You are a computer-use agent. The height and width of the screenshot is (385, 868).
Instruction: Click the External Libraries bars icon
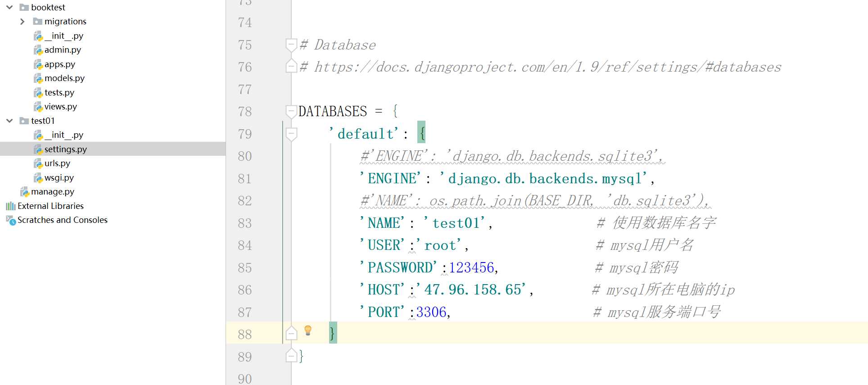pos(10,206)
